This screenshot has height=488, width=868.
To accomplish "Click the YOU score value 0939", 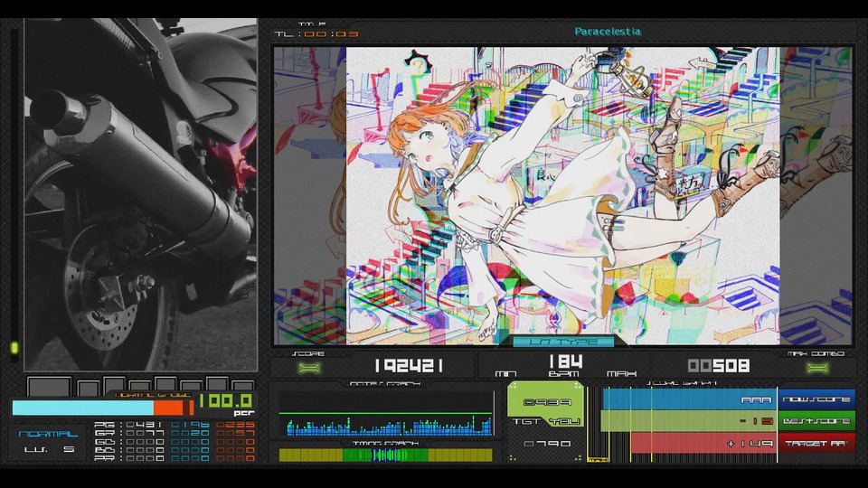I will pos(546,402).
